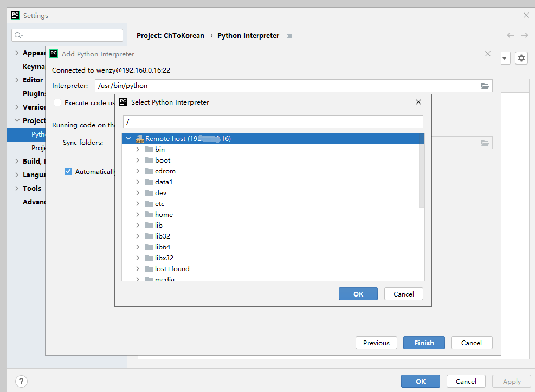Click PyCharm logo in Select Python Interpreter title
Screen dimensions: 535x392
123,102
